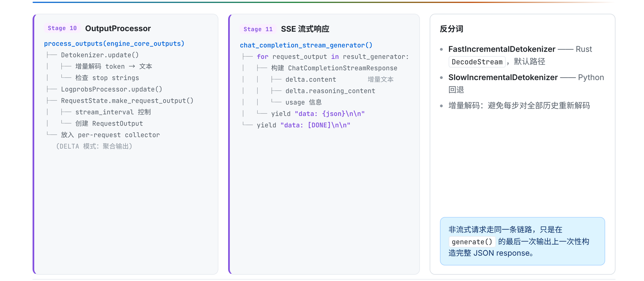
Task: Click the delta.content row
Action: (311, 79)
